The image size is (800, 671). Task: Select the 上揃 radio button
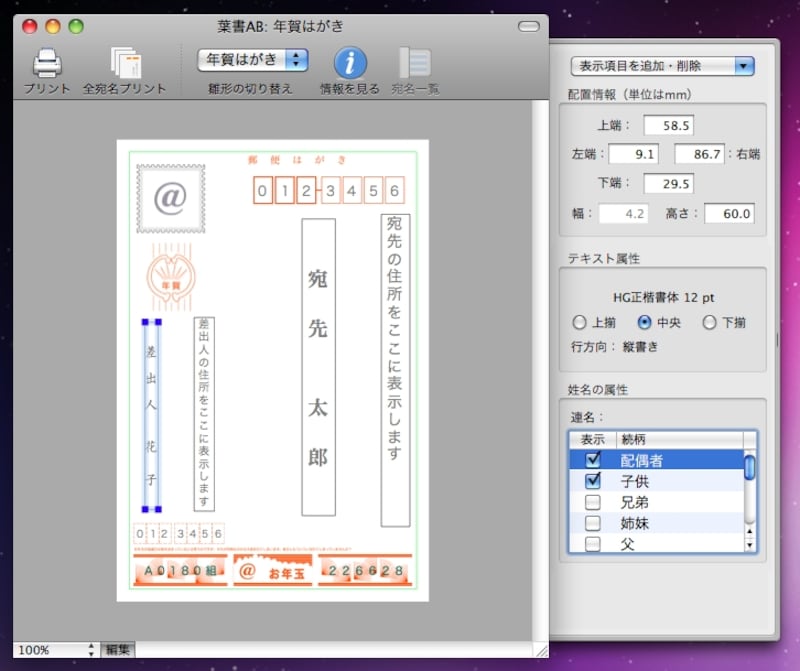(579, 322)
